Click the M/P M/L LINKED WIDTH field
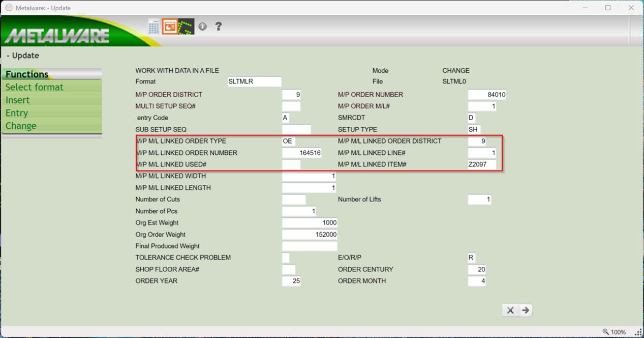Screen dimensions: 644x338 pos(309,176)
